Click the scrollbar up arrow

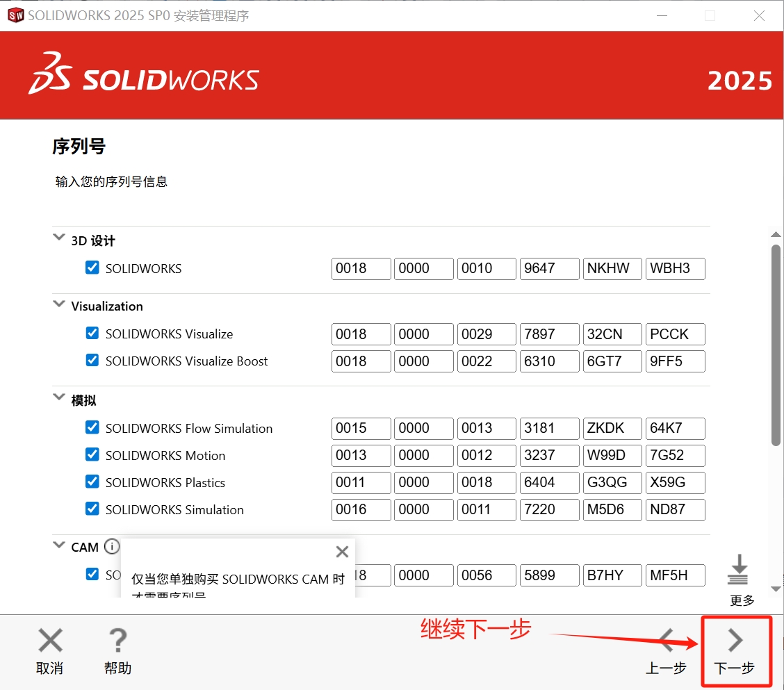click(776, 234)
